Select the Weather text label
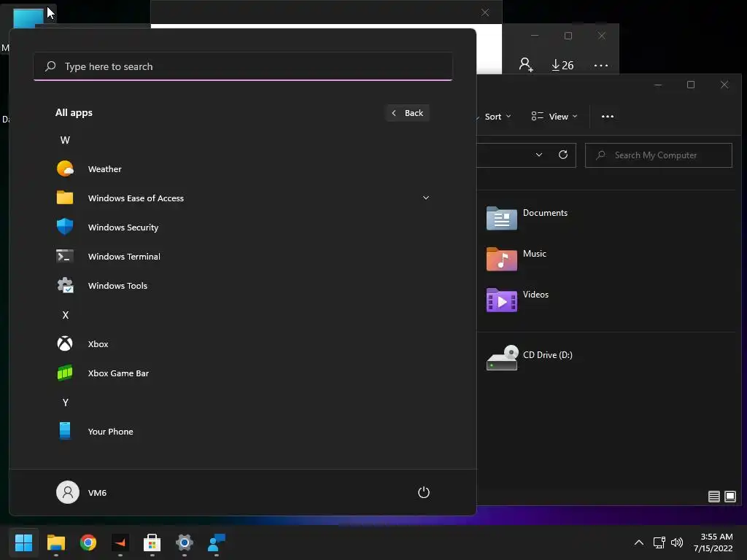 (x=105, y=169)
